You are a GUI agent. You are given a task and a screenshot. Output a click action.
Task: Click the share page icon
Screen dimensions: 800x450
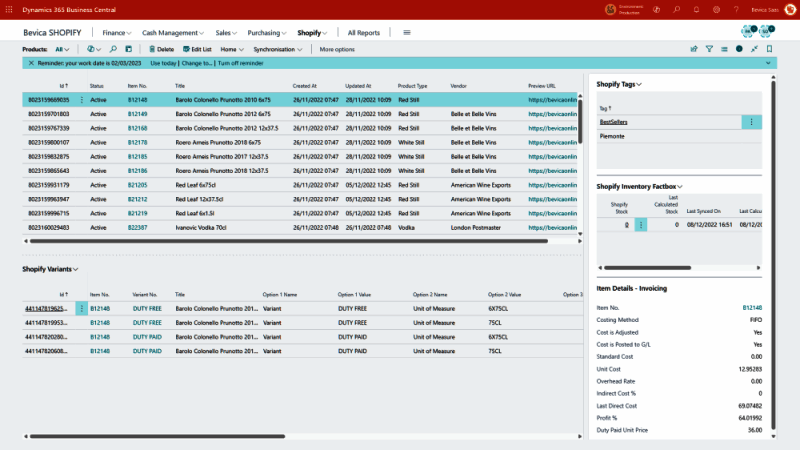tap(695, 49)
